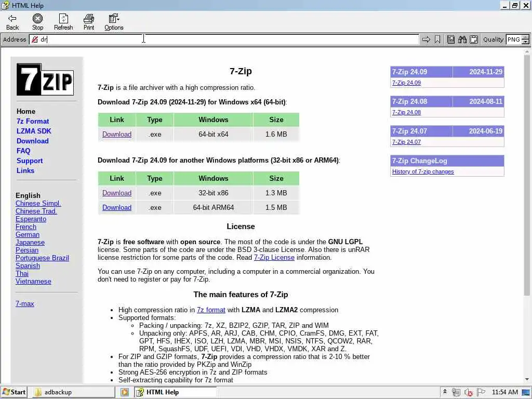The width and height of the screenshot is (532, 399).
Task: Select the Thai language link
Action: click(22, 273)
